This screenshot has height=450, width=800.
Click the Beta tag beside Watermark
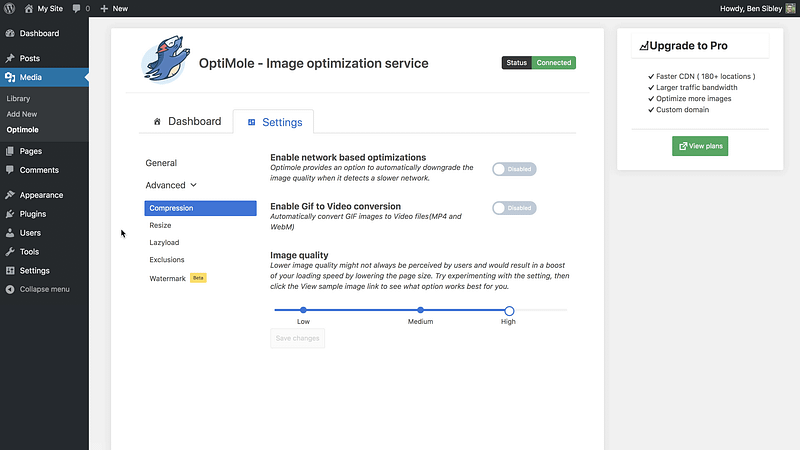[198, 278]
